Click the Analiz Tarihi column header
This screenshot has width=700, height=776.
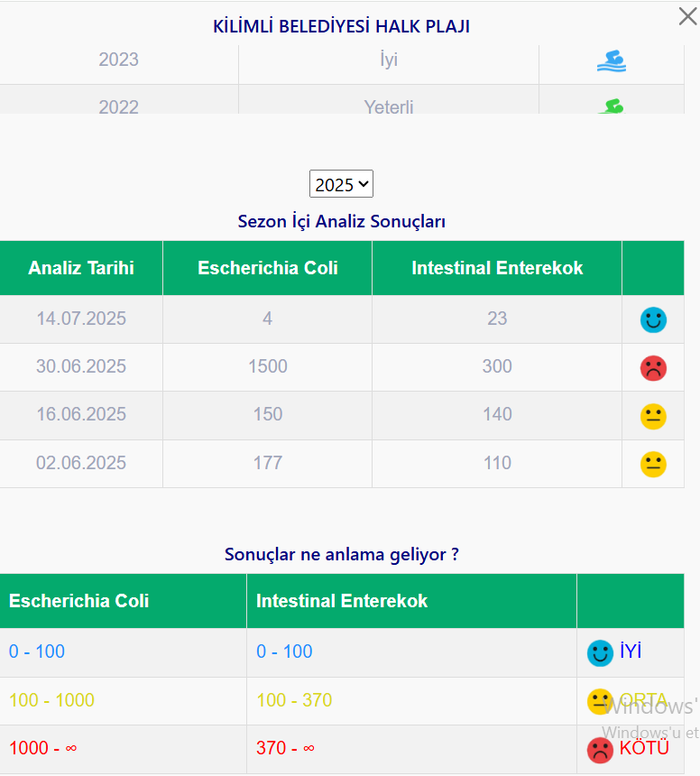81,268
